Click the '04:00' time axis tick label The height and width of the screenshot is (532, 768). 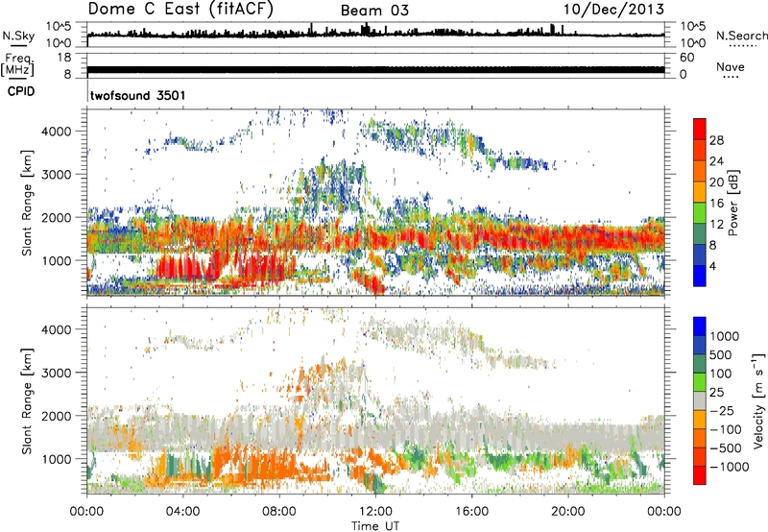pos(182,512)
